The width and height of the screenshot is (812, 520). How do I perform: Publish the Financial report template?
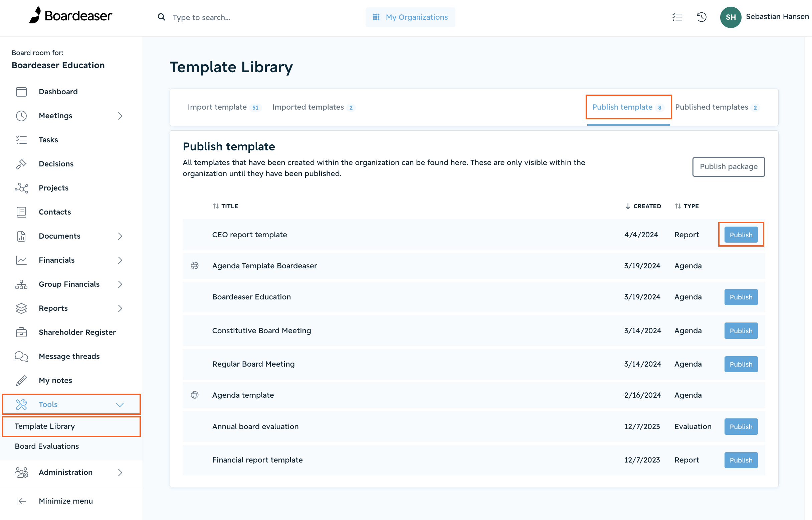pyautogui.click(x=741, y=460)
